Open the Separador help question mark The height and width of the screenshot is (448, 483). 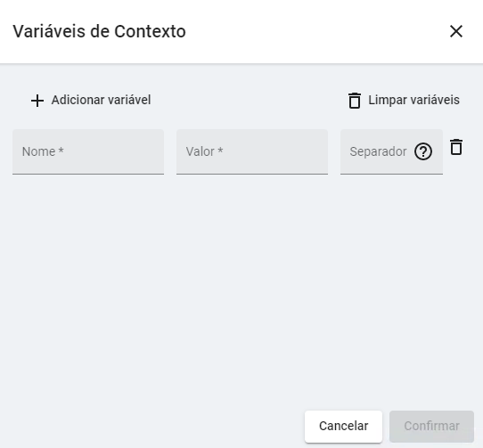tap(423, 151)
